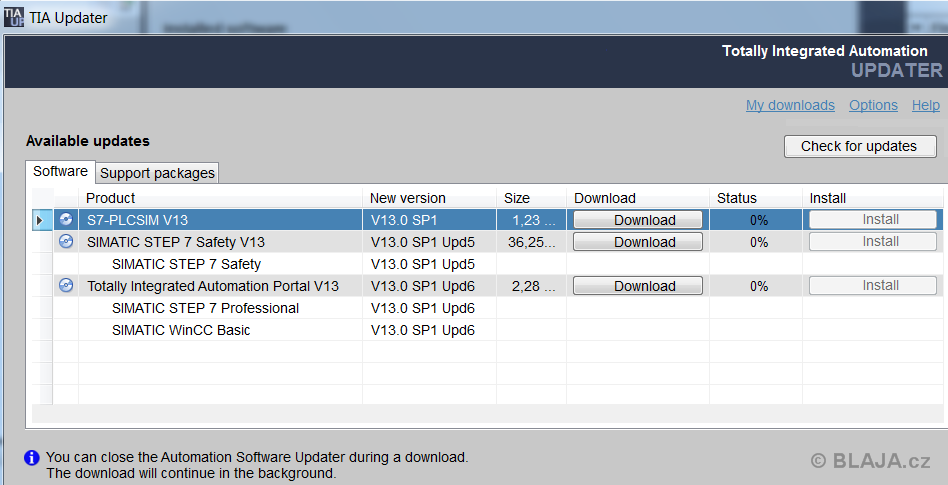This screenshot has width=948, height=485.
Task: Click the disc icon beside S7-PLCSIM V13
Action: coord(66,220)
